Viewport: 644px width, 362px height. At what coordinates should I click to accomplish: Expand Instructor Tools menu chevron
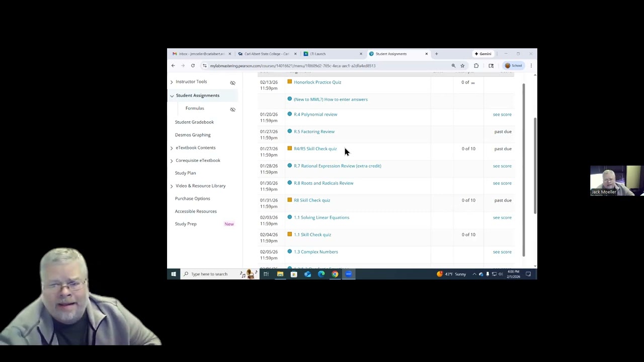tap(172, 82)
